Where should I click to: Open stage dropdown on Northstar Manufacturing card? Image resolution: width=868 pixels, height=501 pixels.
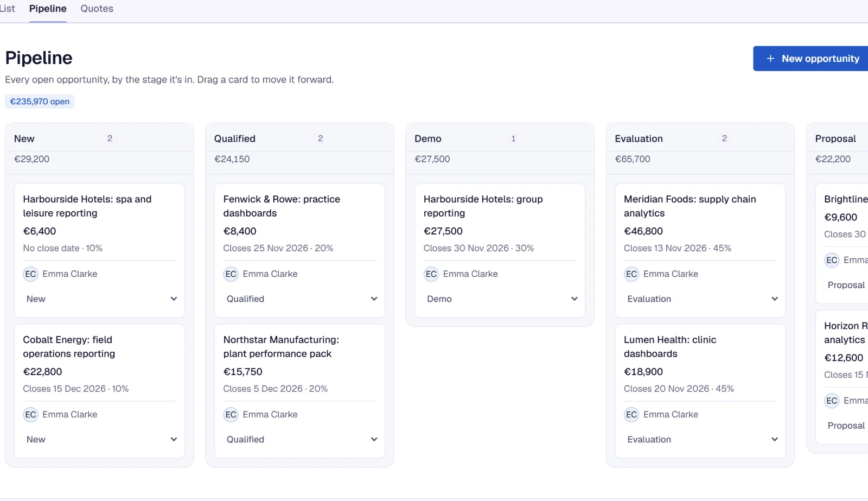(300, 440)
